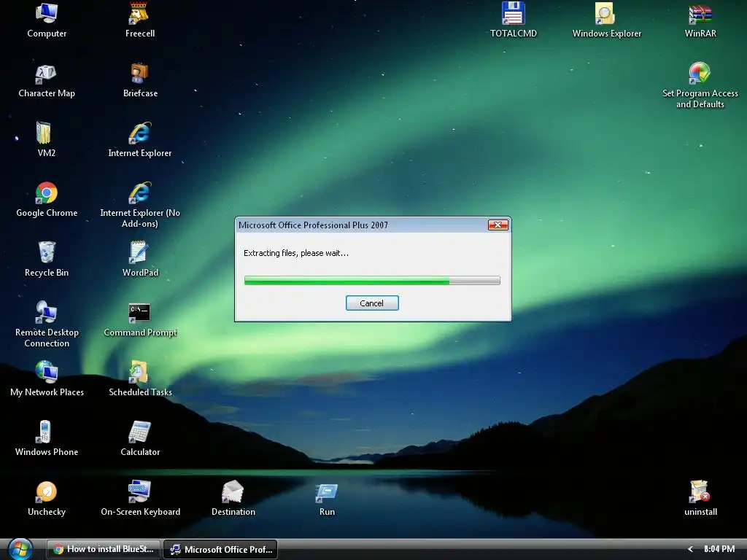The width and height of the screenshot is (747, 560).
Task: Switch to Microsoft Office Prof... taskbar item
Action: 220,549
